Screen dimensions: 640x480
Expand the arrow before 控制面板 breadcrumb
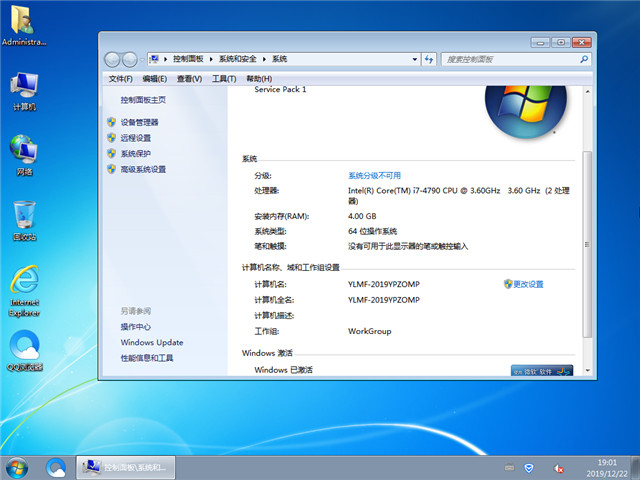click(x=165, y=59)
